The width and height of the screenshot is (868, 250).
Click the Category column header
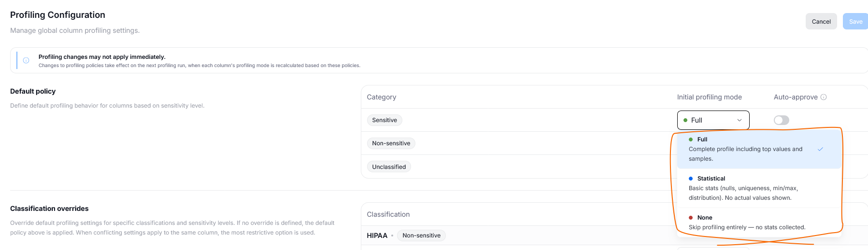[x=381, y=97]
